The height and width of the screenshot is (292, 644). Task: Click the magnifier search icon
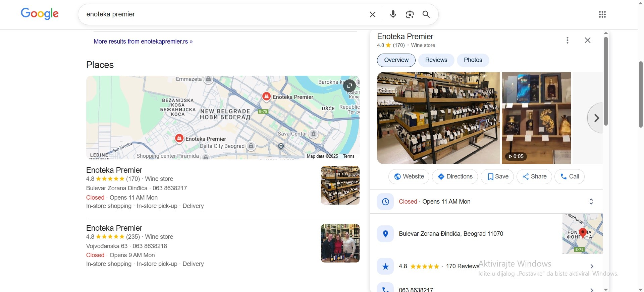point(426,14)
